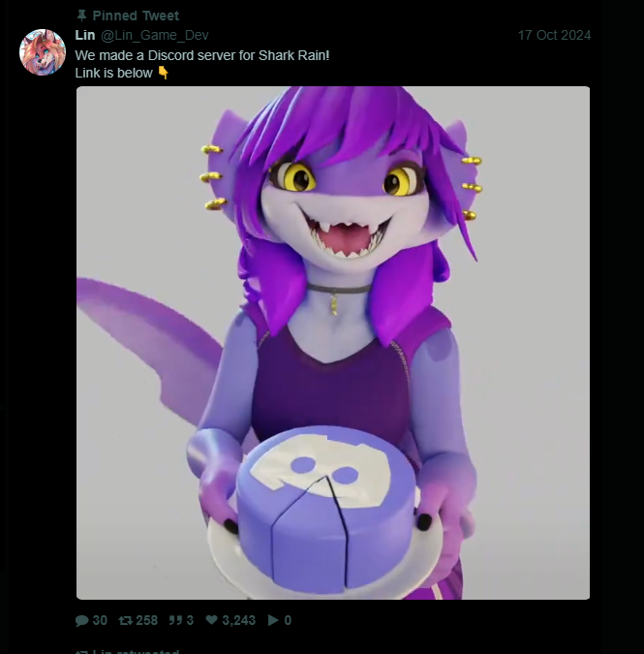Click the 3,243 likes count
Image resolution: width=644 pixels, height=654 pixels.
point(238,620)
